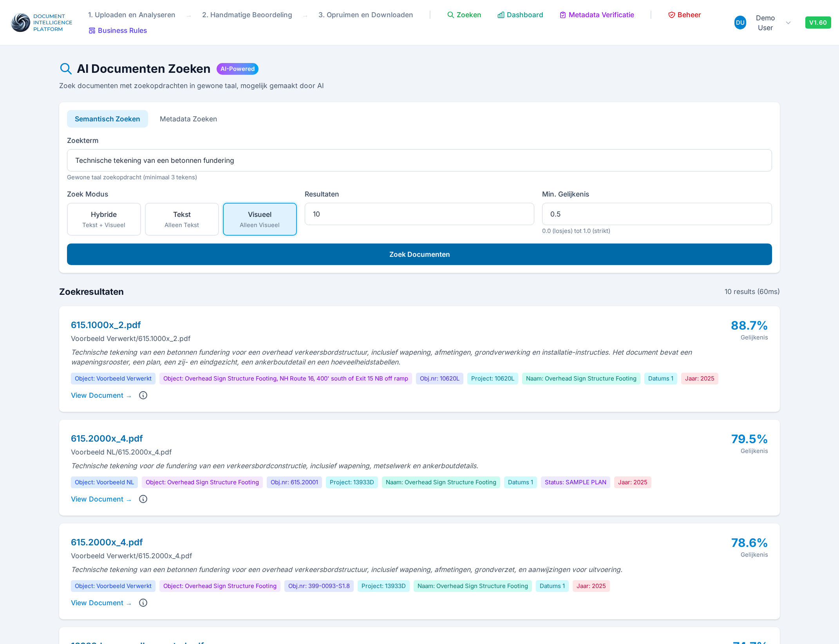Click the large search icon beside page title
Image resolution: width=839 pixels, height=644 pixels.
coord(66,69)
